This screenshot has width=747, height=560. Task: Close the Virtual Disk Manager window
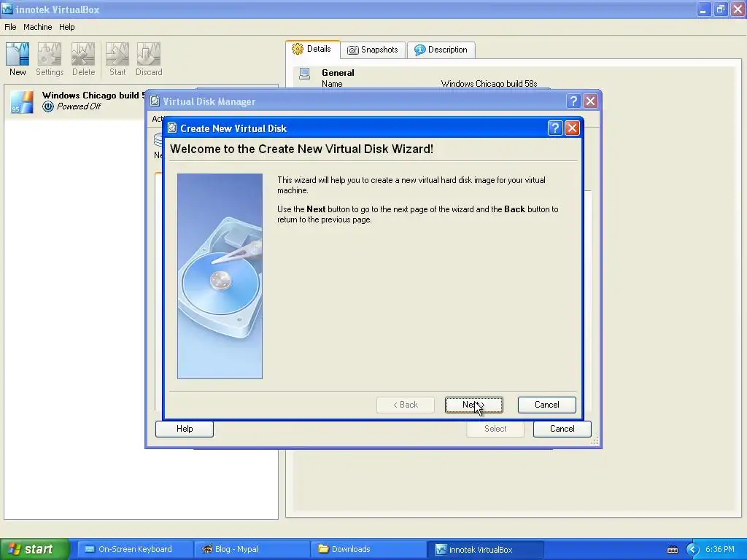[591, 101]
